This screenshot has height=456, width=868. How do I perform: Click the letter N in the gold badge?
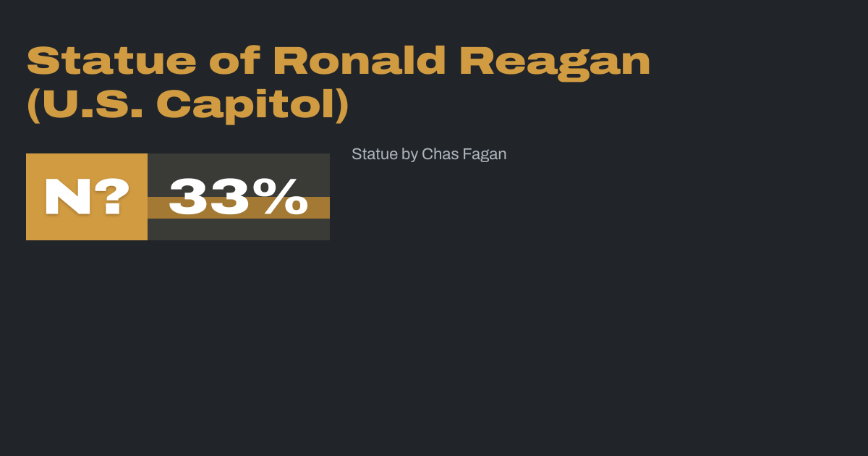[68, 197]
